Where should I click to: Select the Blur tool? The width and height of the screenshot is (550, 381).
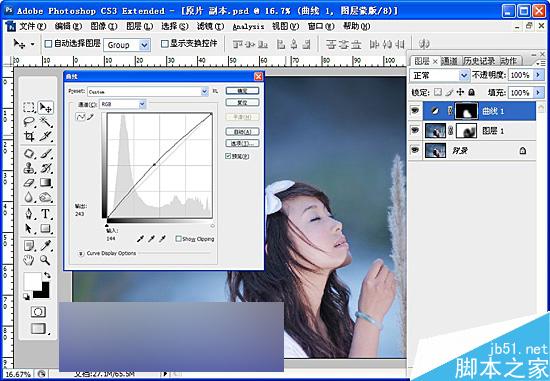(29, 198)
